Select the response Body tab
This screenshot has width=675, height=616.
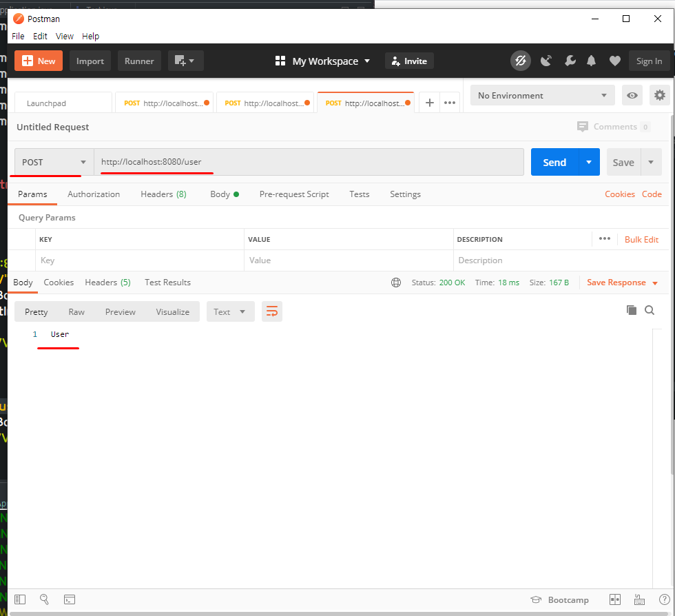click(x=23, y=283)
